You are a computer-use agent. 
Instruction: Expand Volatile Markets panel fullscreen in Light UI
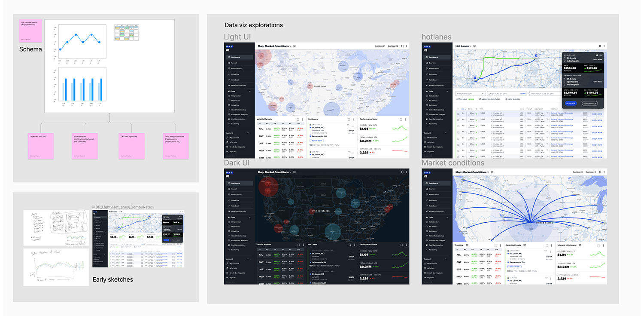tap(298, 119)
